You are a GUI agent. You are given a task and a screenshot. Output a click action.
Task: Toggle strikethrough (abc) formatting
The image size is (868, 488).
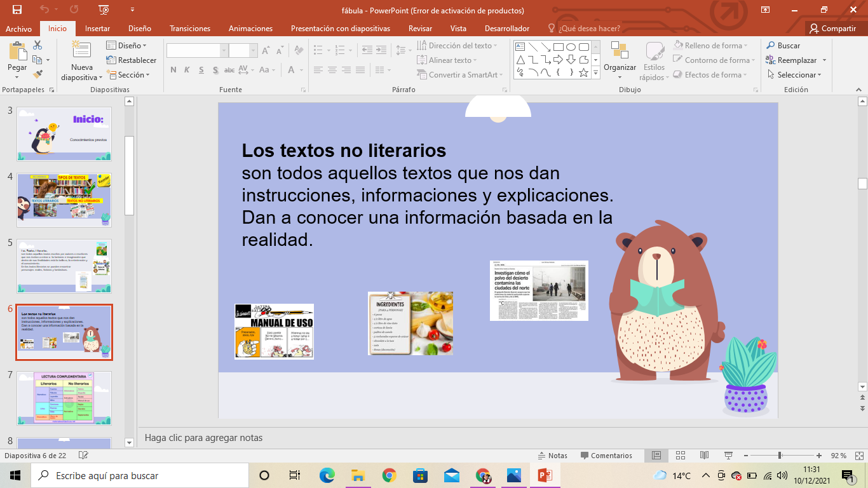(x=230, y=70)
